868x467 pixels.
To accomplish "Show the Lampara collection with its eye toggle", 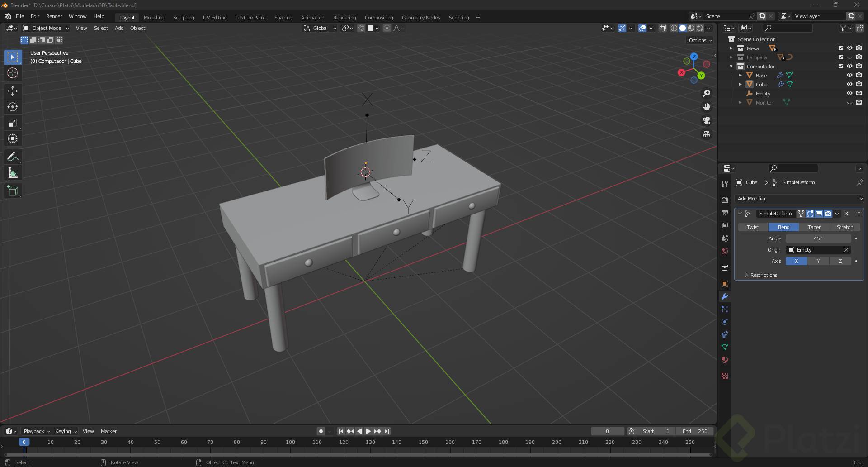I will (849, 57).
